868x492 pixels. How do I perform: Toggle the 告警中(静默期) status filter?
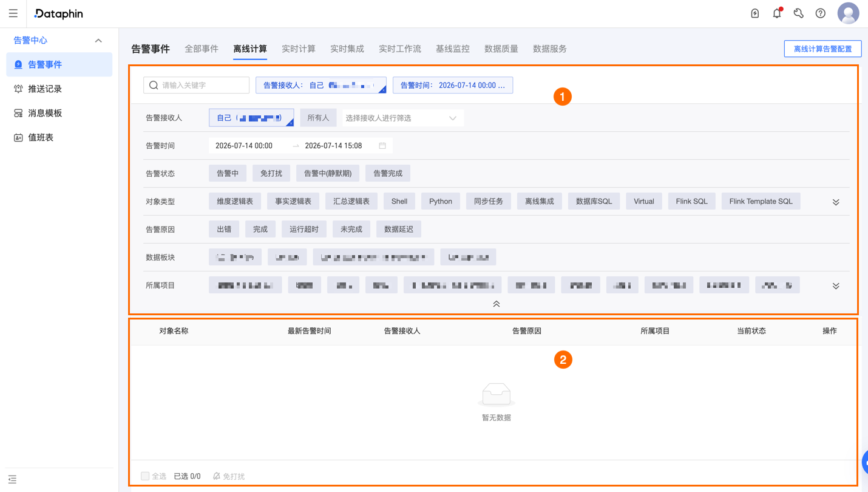328,174
